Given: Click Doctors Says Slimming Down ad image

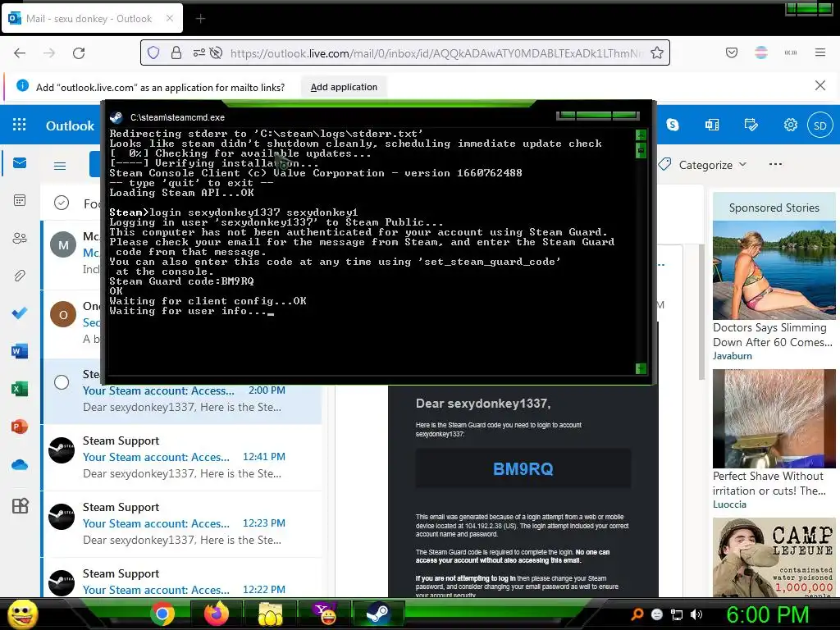Looking at the screenshot, I should pyautogui.click(x=774, y=269).
